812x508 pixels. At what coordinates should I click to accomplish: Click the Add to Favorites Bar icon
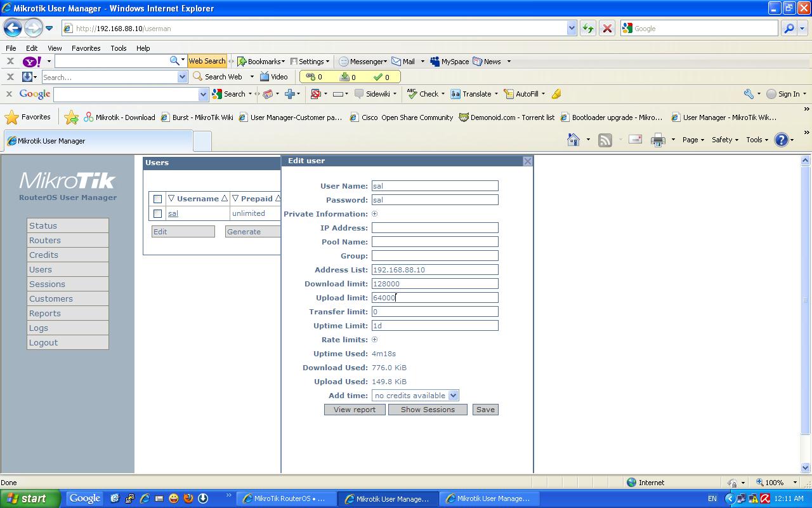point(71,117)
